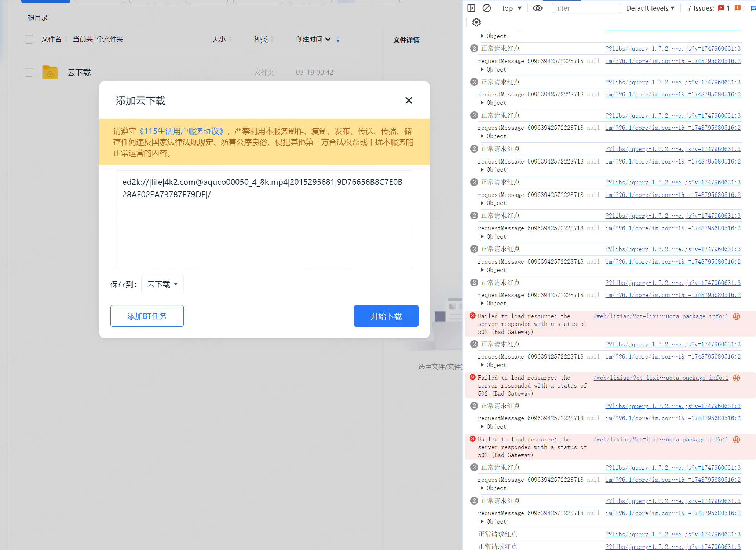Open the 115生活用户服务协议 link
Screen dimensions: 756x550
(x=182, y=131)
